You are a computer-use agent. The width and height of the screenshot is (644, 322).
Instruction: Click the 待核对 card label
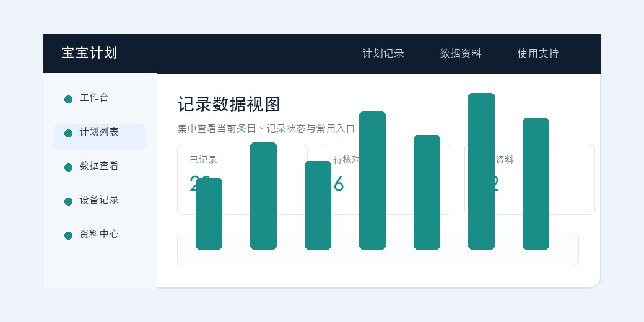point(347,160)
